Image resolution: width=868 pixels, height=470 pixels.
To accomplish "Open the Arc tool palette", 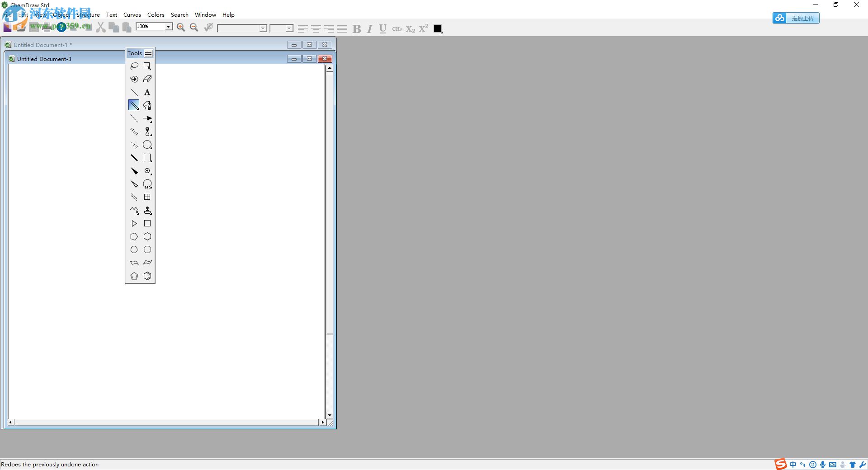I will 147,184.
